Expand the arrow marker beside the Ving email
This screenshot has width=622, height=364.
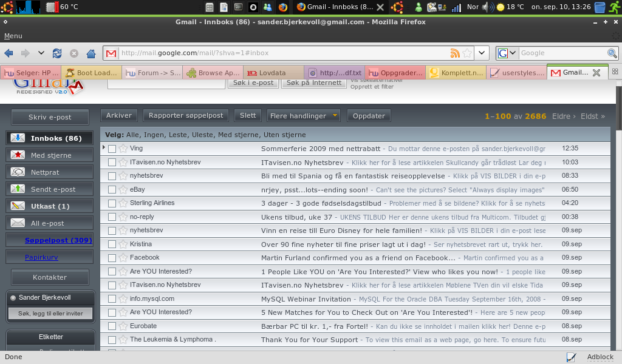(104, 147)
